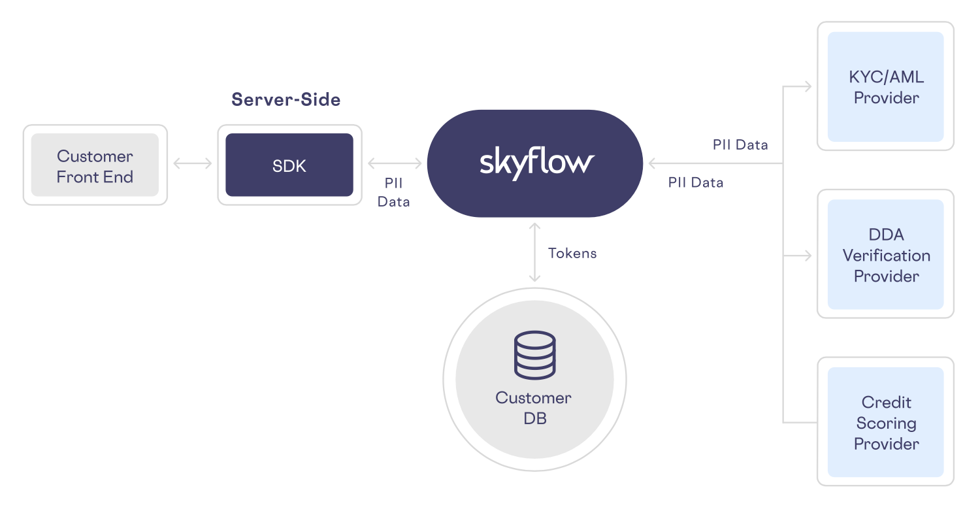Click the Server-Side heading
Image resolution: width=980 pixels, height=515 pixels.
pyautogui.click(x=286, y=99)
